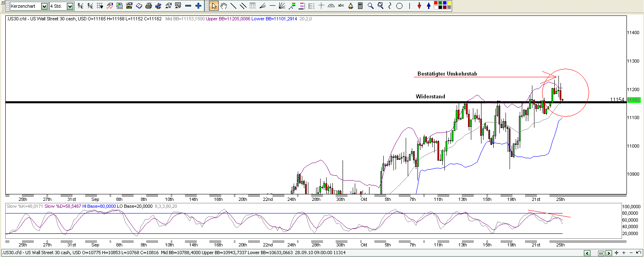Click the chart template bar icon

(x=119, y=6)
